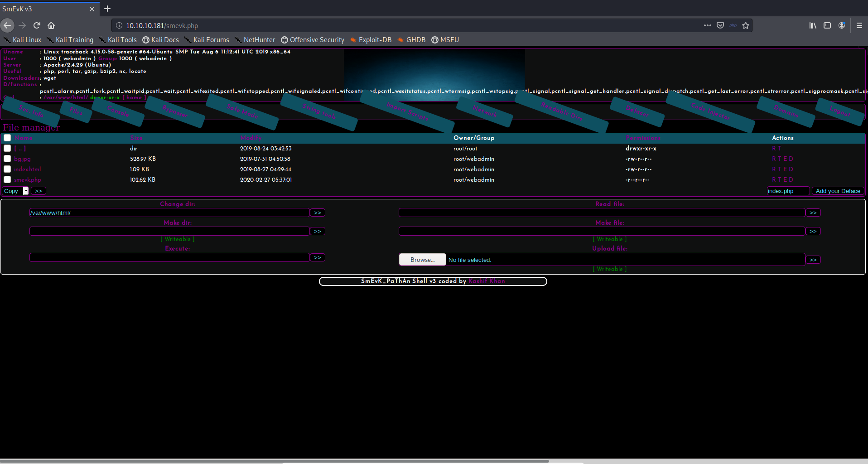Viewport: 868px width, 464px height.
Task: Open the browser home page
Action: tap(51, 25)
